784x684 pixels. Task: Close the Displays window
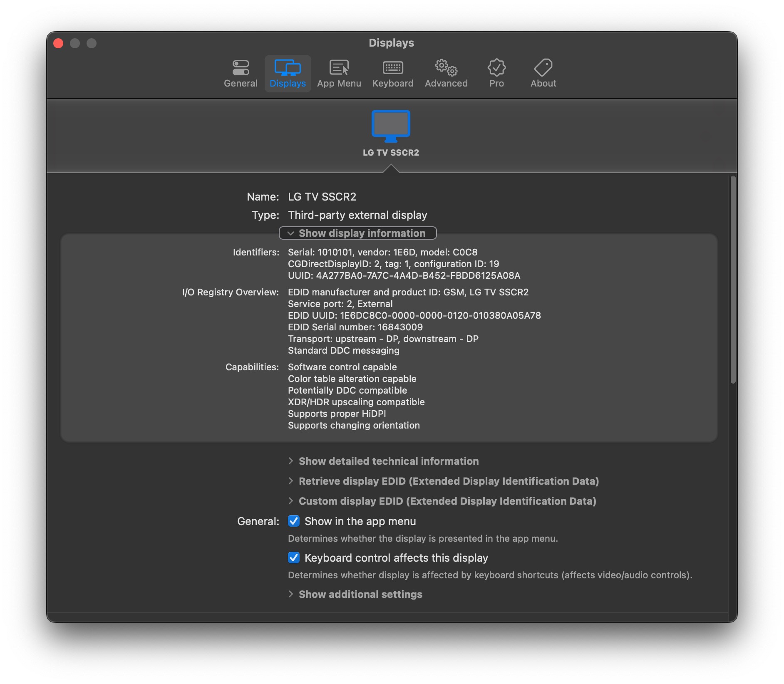point(58,43)
